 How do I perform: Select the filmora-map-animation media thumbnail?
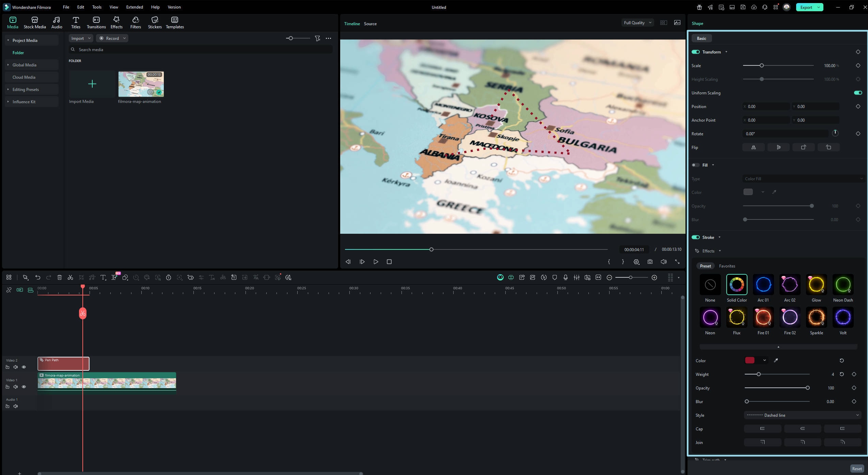point(141,84)
